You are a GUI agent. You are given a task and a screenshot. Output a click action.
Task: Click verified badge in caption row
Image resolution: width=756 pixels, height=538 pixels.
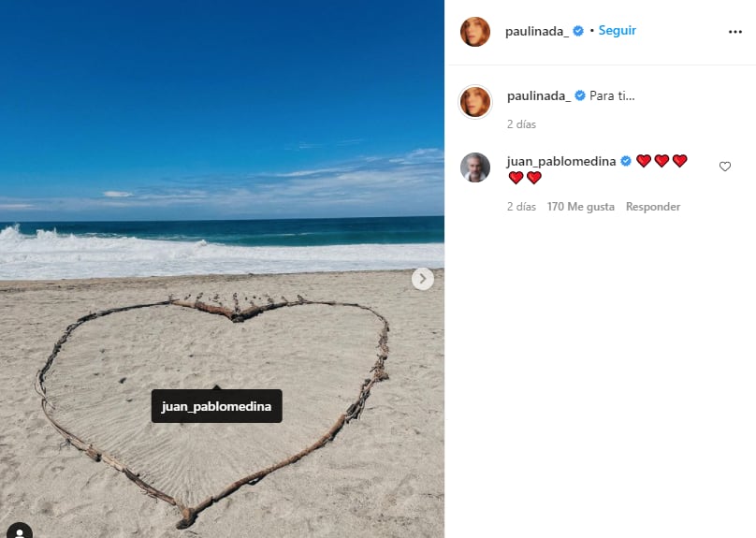point(580,95)
